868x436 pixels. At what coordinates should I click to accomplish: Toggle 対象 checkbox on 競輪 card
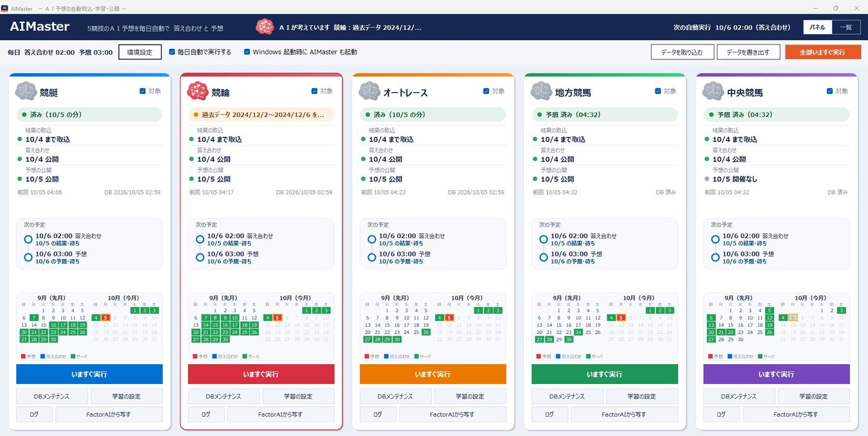314,91
